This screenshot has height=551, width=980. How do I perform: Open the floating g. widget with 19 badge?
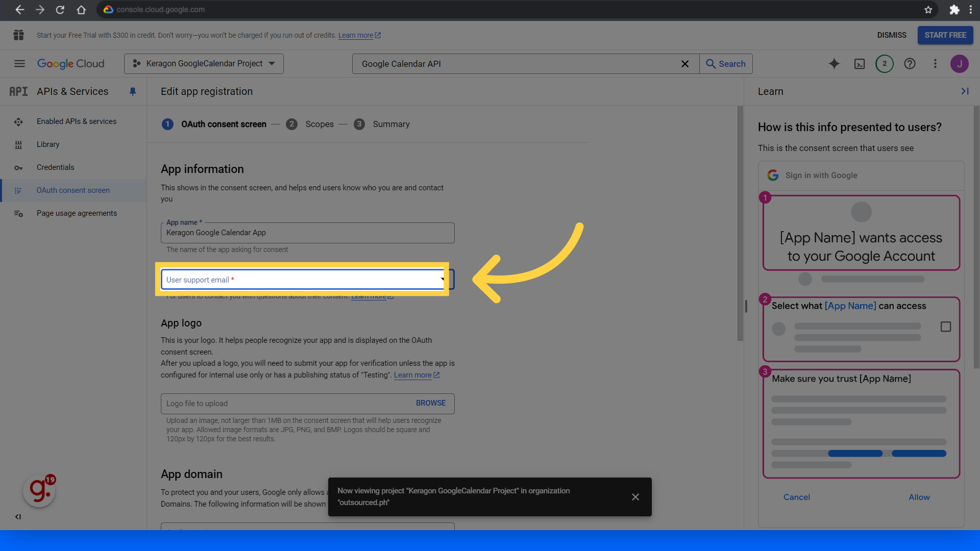(x=39, y=491)
